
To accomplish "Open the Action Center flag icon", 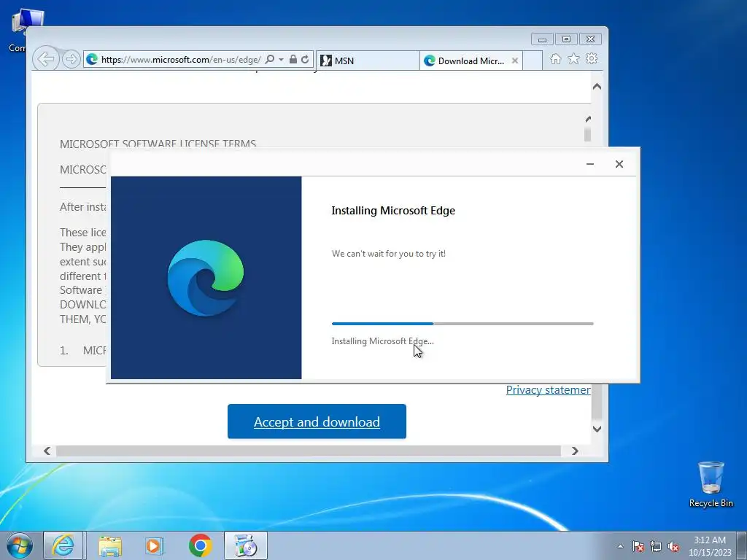I will (x=638, y=546).
